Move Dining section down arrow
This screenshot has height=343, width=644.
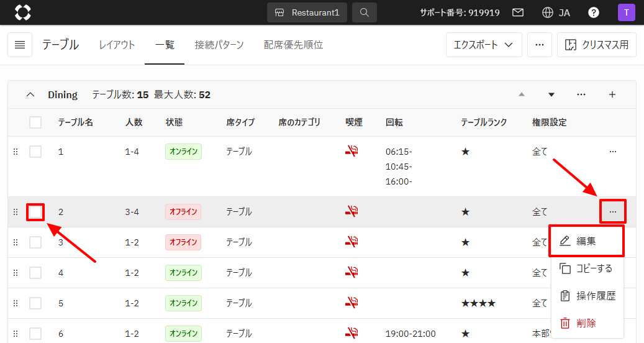(551, 94)
